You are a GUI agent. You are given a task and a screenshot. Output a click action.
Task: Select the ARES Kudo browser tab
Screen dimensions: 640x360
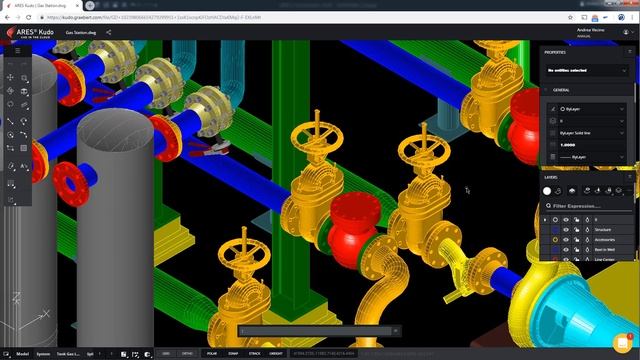42,6
